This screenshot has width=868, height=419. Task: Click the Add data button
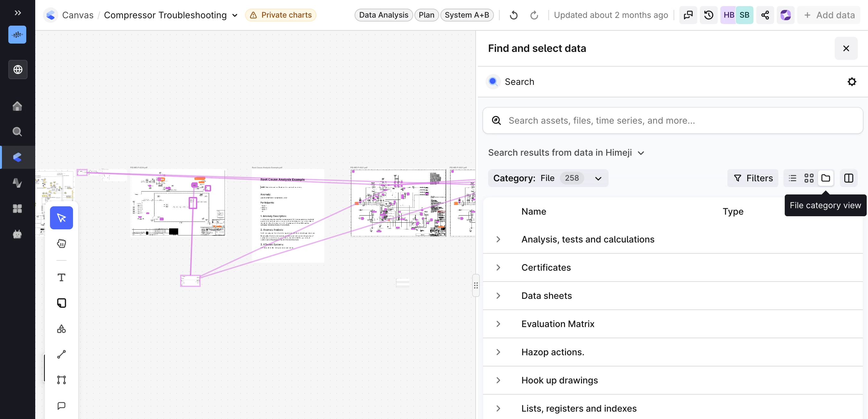click(x=829, y=15)
